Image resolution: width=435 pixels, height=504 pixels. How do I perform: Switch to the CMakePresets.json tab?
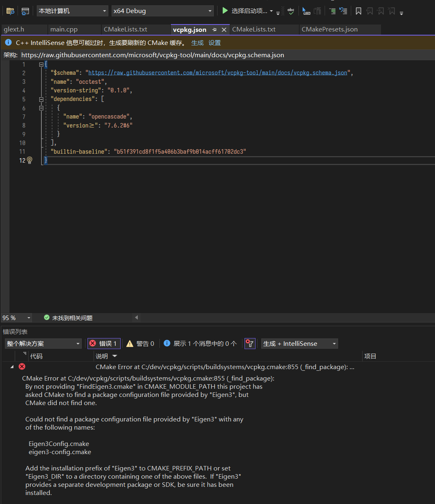click(x=330, y=29)
